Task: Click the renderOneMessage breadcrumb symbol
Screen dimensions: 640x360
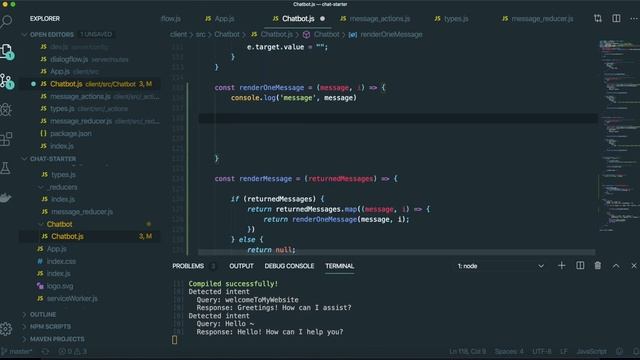Action: pos(391,35)
